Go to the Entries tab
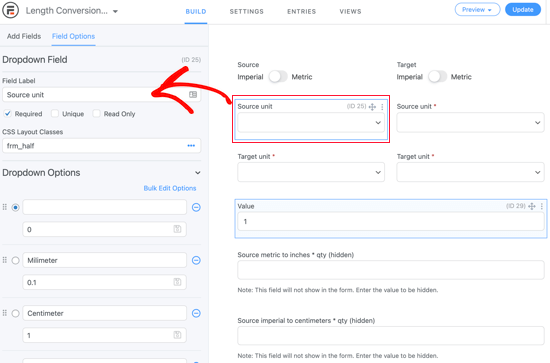 tap(301, 12)
